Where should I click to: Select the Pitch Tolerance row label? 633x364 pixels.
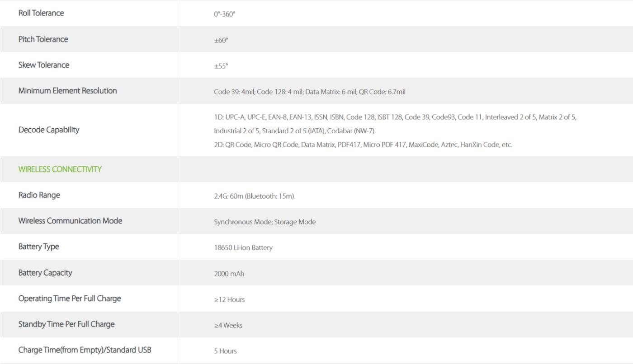point(43,39)
